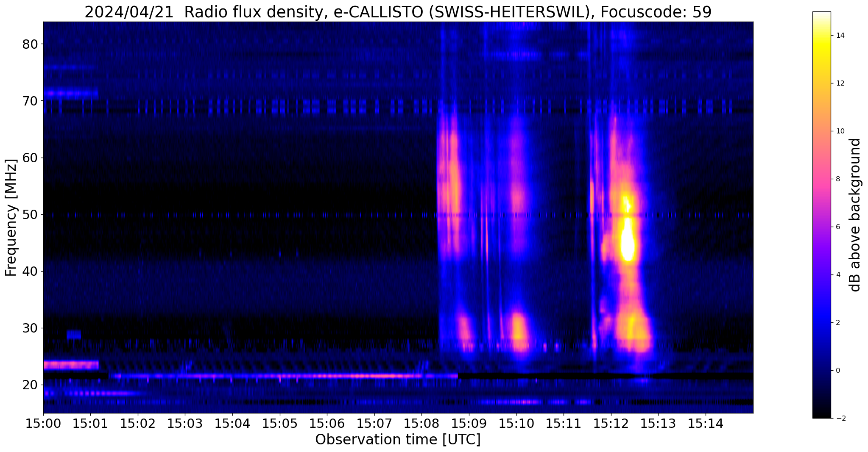Click the 'Observation time [UTC]' x-axis label
This screenshot has height=452, width=868.
pos(398,440)
